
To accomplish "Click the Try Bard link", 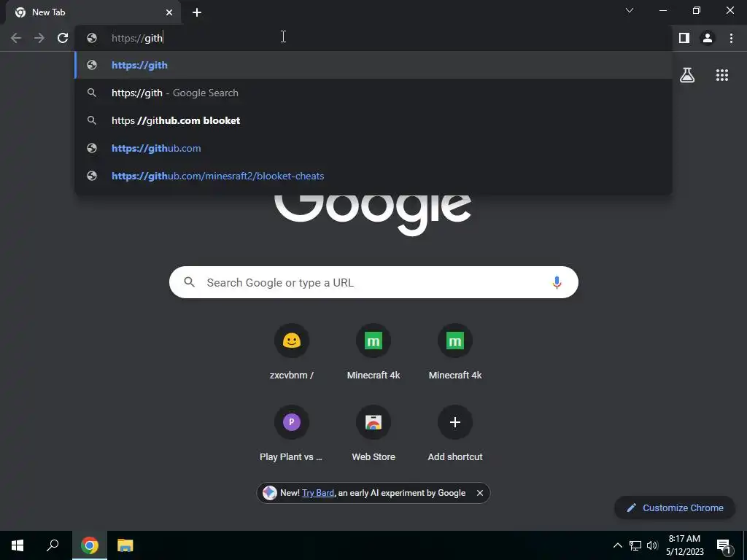I will (x=318, y=493).
